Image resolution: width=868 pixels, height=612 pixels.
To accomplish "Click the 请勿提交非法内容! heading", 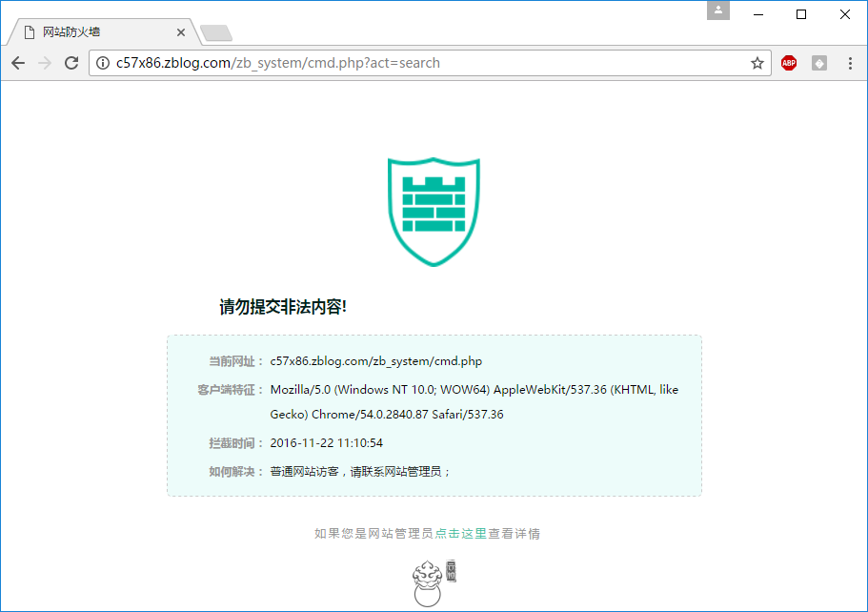I will 283,307.
